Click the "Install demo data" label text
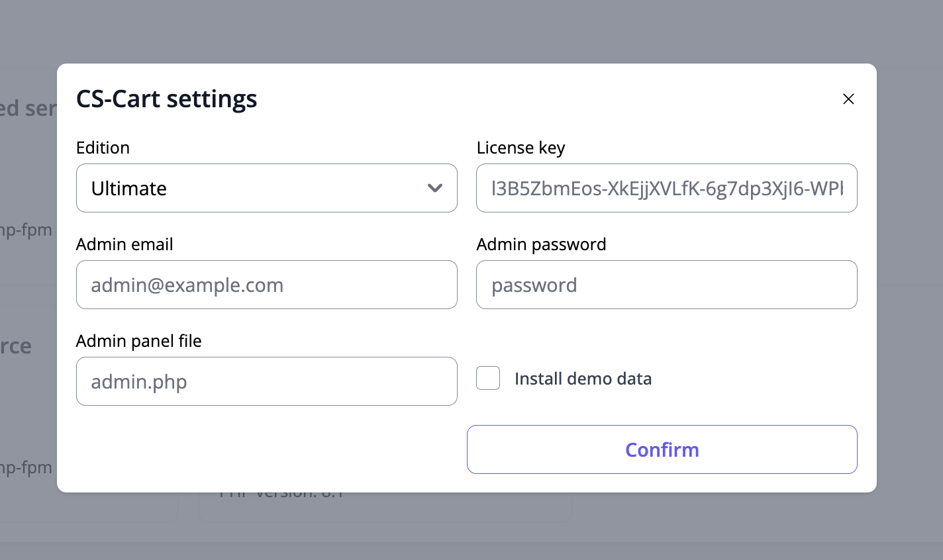This screenshot has width=943, height=560. pyautogui.click(x=583, y=379)
